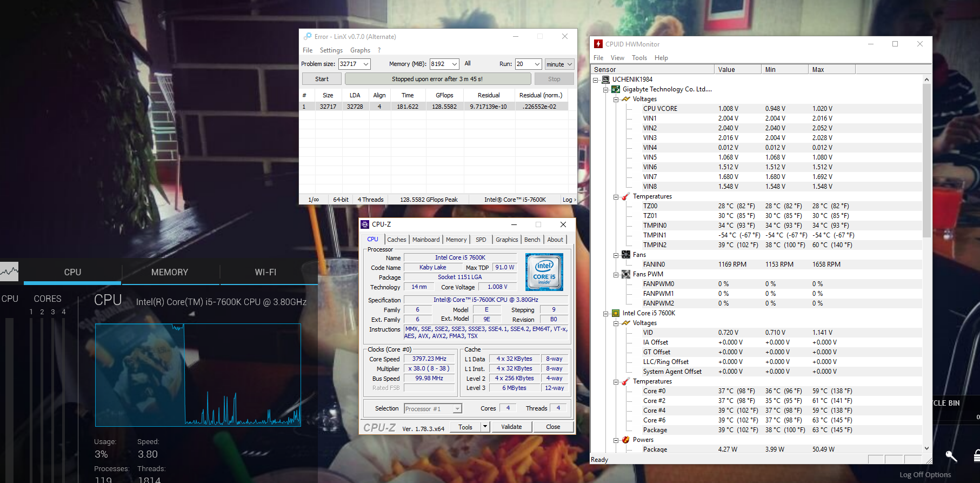Click the CPU-Z chip icon in title bar

365,224
